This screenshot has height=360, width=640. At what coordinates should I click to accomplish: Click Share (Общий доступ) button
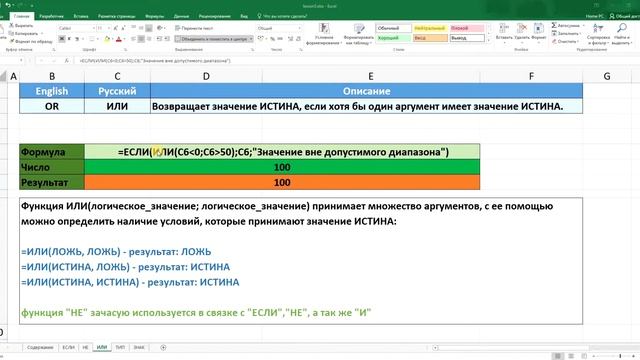pyautogui.click(x=624, y=16)
